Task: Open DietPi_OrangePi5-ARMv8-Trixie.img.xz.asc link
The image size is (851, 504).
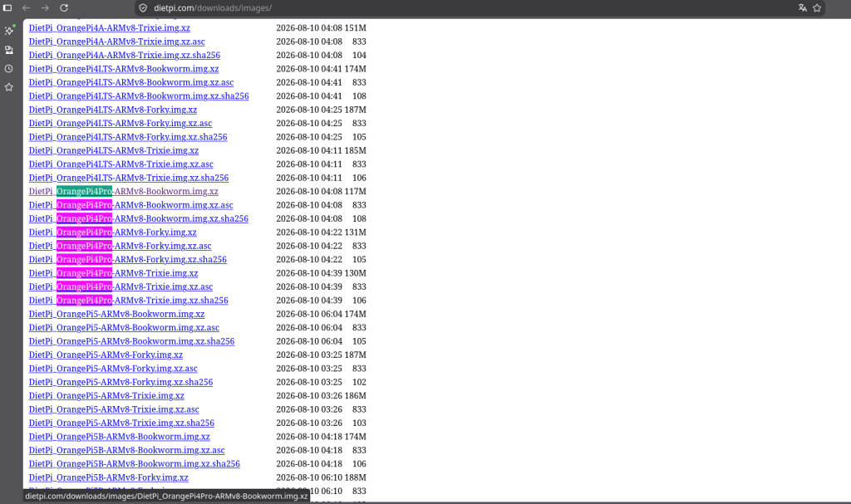Action: click(x=114, y=409)
